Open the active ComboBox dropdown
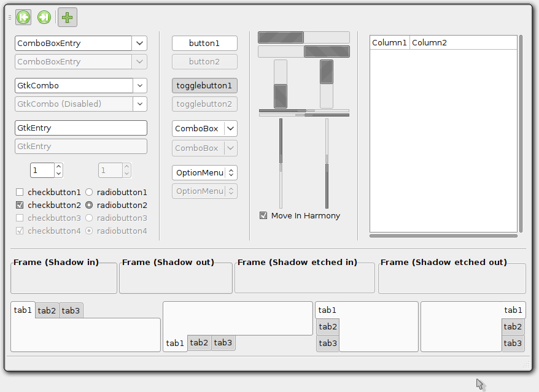The image size is (539, 392). 204,128
